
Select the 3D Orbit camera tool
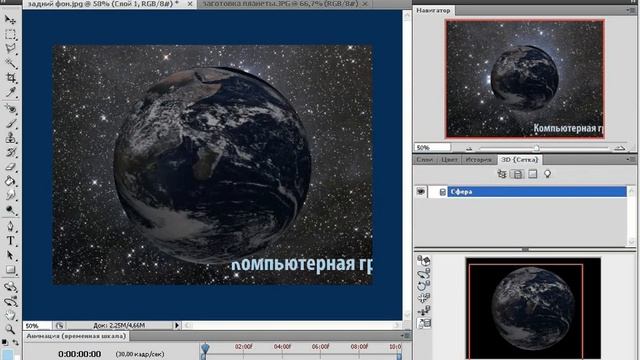(x=10, y=301)
